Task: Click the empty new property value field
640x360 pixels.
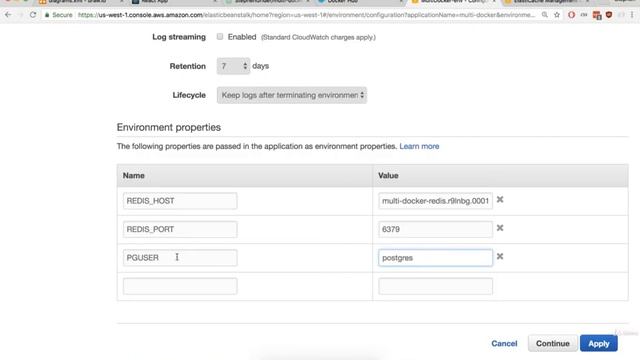Action: [436, 286]
